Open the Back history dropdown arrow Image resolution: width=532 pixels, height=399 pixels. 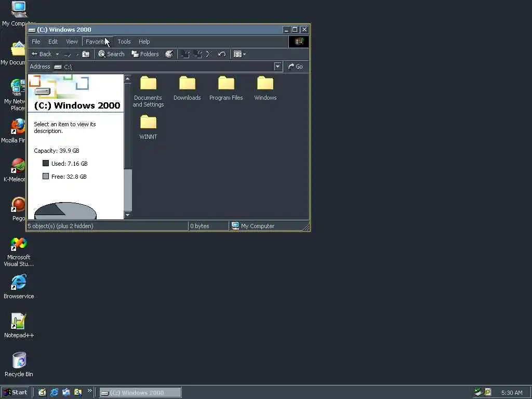[x=57, y=54]
